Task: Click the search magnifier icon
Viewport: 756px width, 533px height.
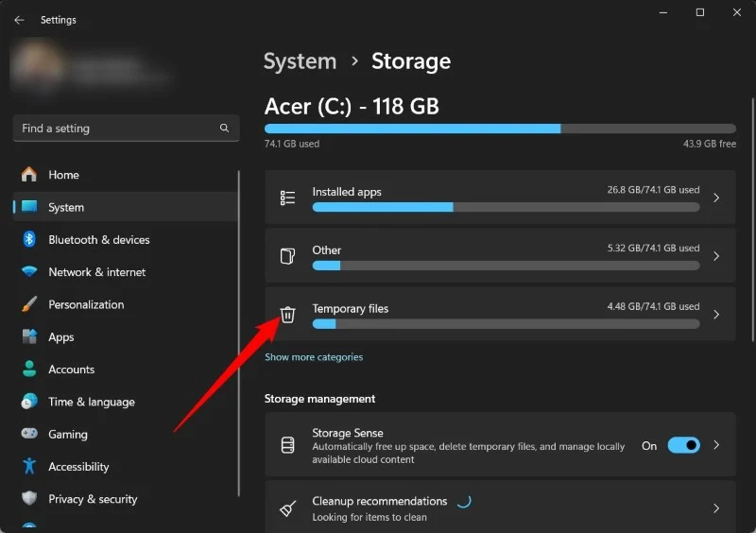Action: point(224,129)
